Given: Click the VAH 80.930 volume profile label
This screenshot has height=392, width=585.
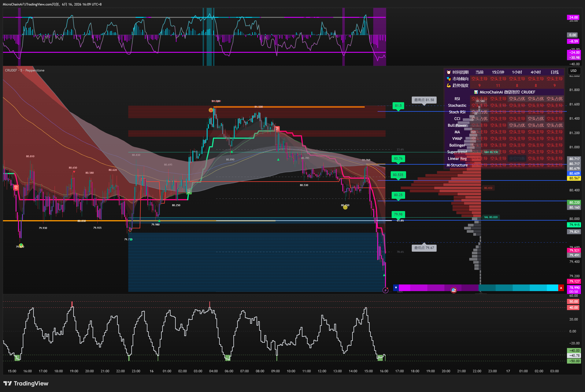Looking at the screenshot, I should [x=491, y=152].
